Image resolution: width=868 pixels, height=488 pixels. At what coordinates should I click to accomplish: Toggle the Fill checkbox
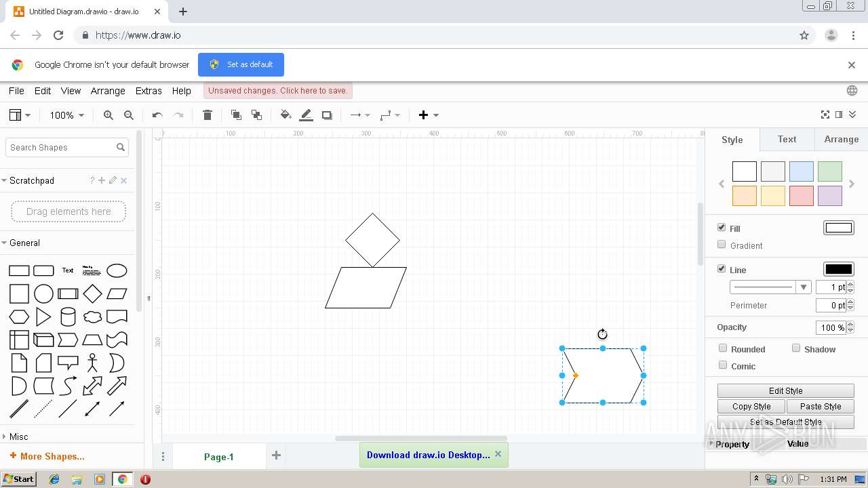coord(722,228)
